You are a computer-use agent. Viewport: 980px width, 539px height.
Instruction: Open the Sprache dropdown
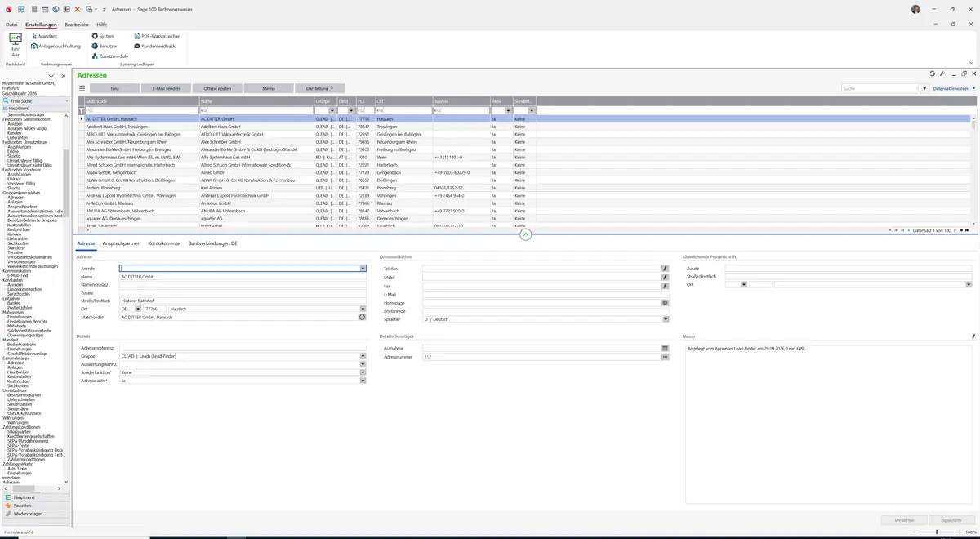coord(666,319)
